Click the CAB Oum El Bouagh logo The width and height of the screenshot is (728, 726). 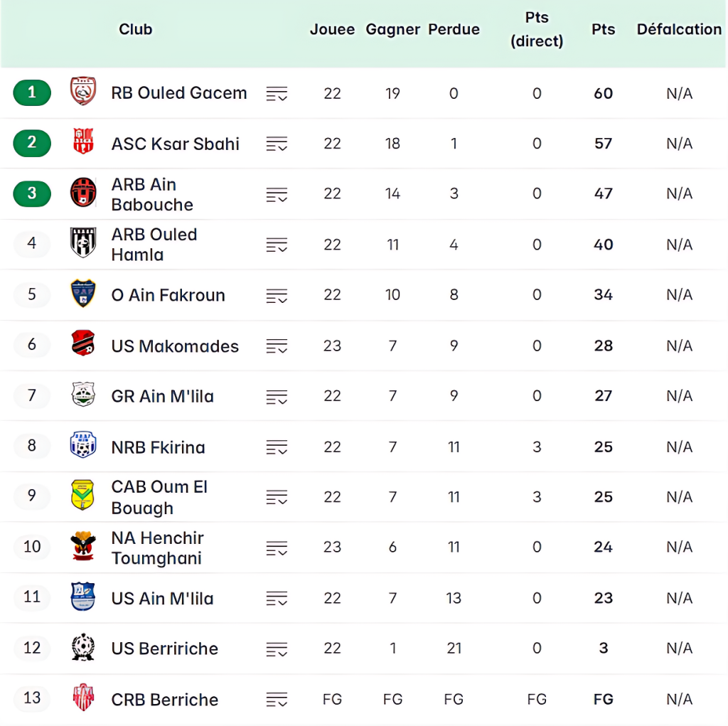(83, 496)
